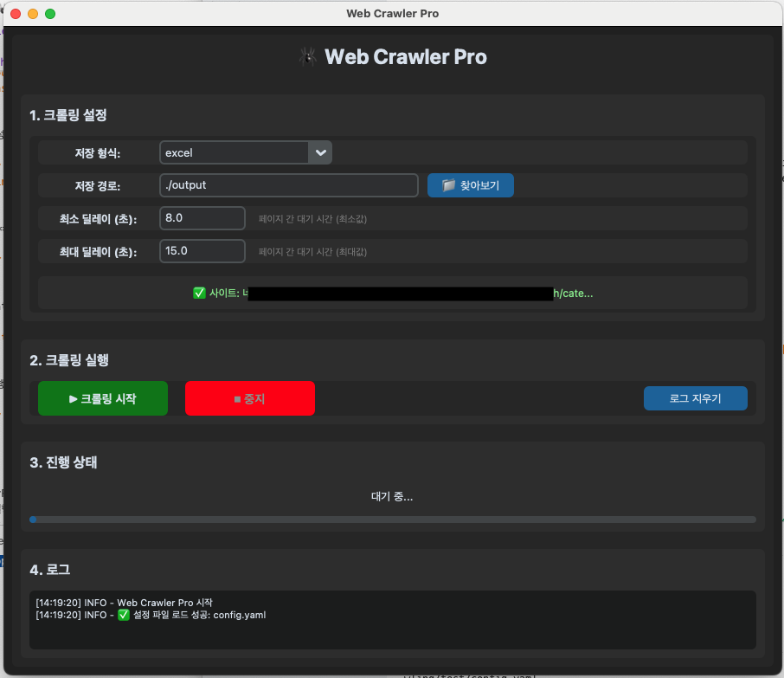Maximize window with the green button

[x=50, y=14]
